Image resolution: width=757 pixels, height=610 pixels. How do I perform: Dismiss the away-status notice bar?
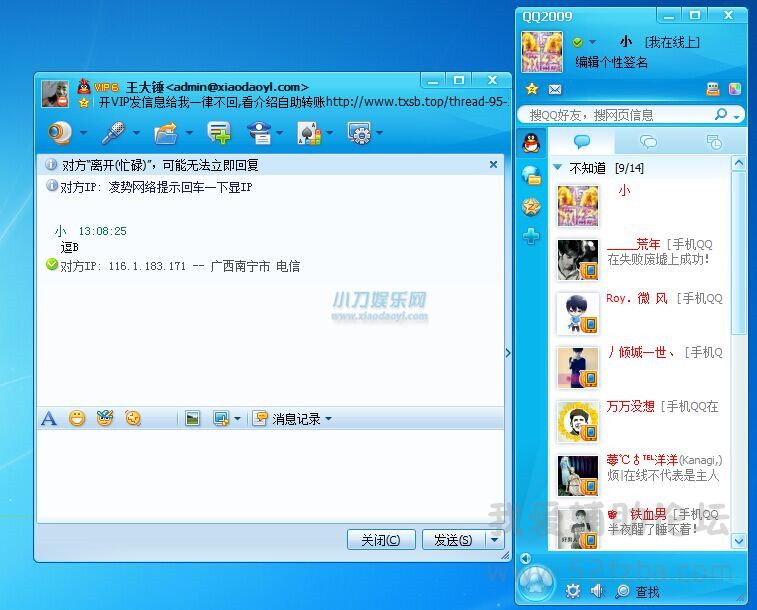coord(493,165)
